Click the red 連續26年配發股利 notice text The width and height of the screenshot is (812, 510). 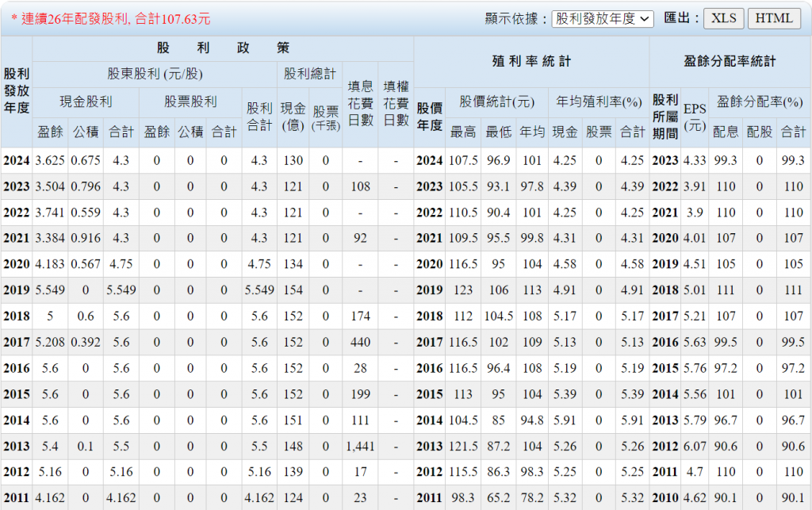pyautogui.click(x=111, y=18)
